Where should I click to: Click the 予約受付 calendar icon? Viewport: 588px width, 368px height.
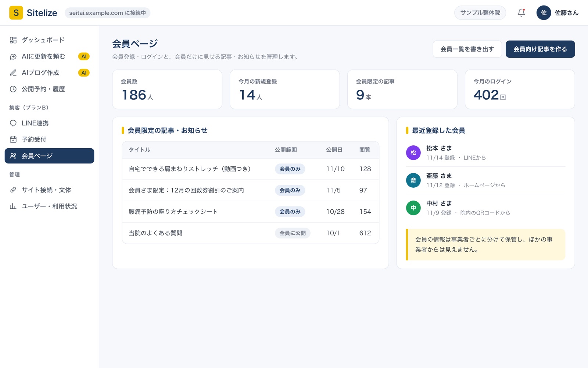(13, 139)
